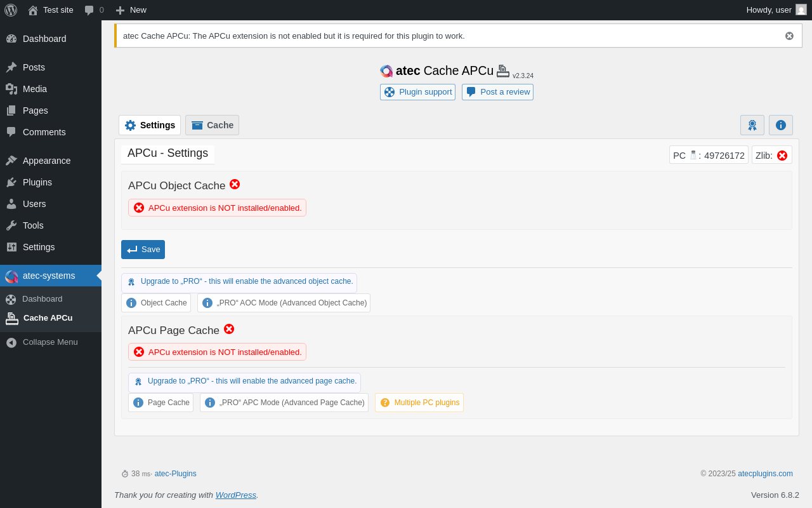The image size is (812, 508).
Task: Click red cross beside APCu Object Cache heading
Action: click(x=235, y=184)
